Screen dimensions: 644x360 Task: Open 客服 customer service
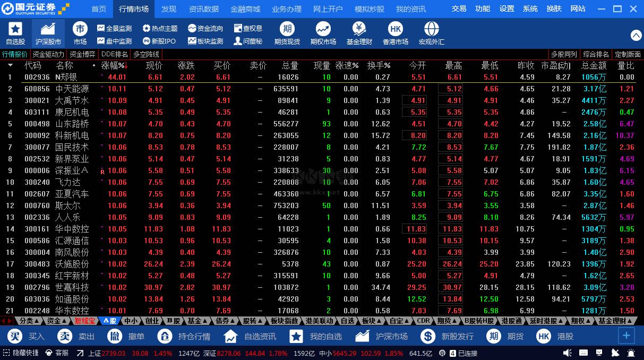click(57, 353)
